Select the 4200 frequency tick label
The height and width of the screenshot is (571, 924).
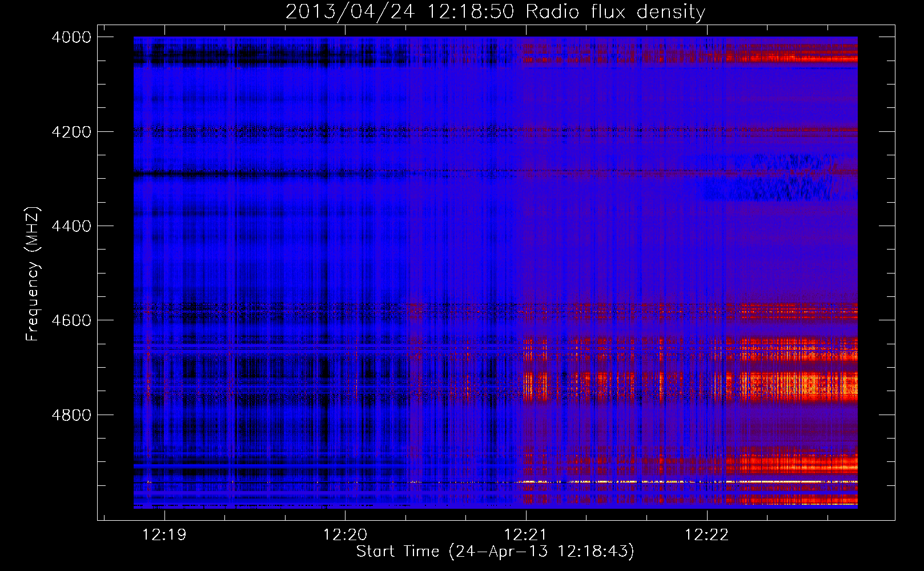[71, 132]
